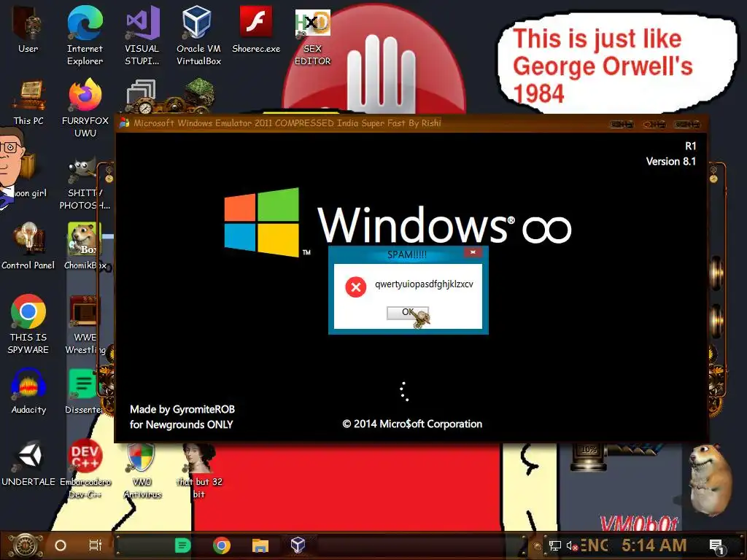The width and height of the screenshot is (747, 560).
Task: Open the User folder desktop icon
Action: click(x=28, y=28)
